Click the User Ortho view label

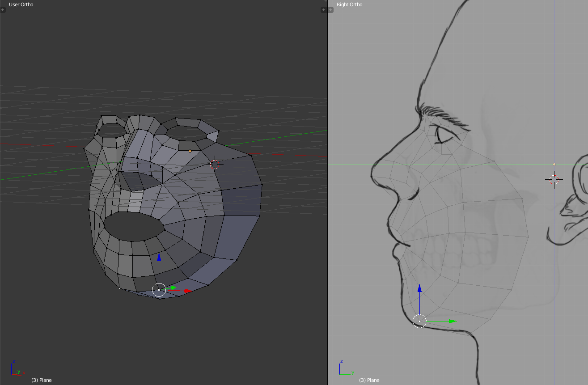(21, 4)
